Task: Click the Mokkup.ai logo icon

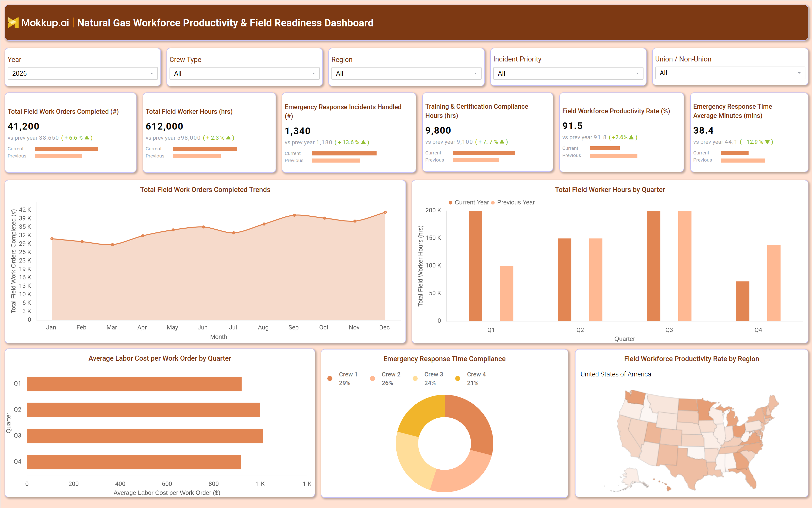Action: coord(13,23)
